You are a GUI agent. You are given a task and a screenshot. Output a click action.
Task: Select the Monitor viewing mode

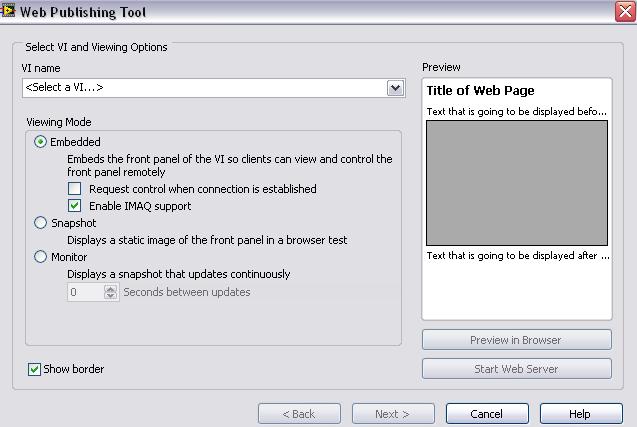click(x=40, y=257)
